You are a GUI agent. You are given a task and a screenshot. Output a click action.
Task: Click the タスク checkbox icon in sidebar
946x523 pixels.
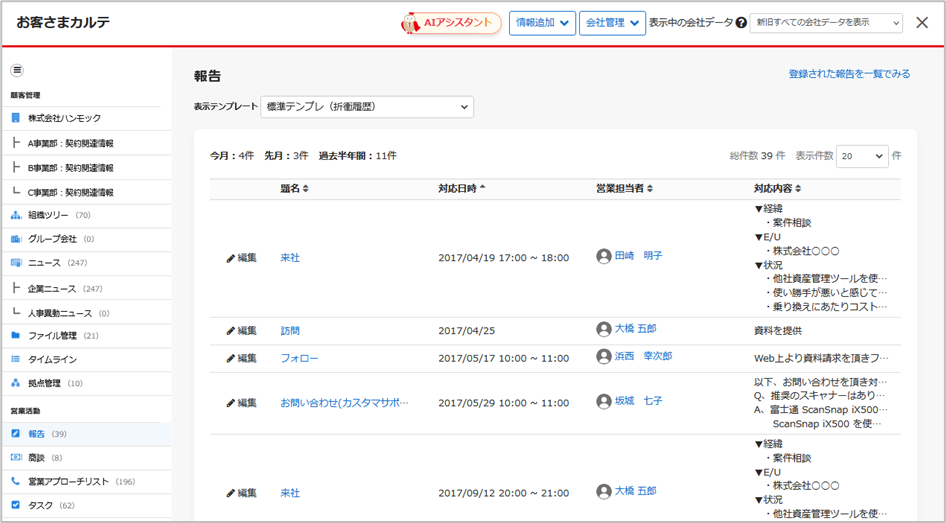[16, 505]
